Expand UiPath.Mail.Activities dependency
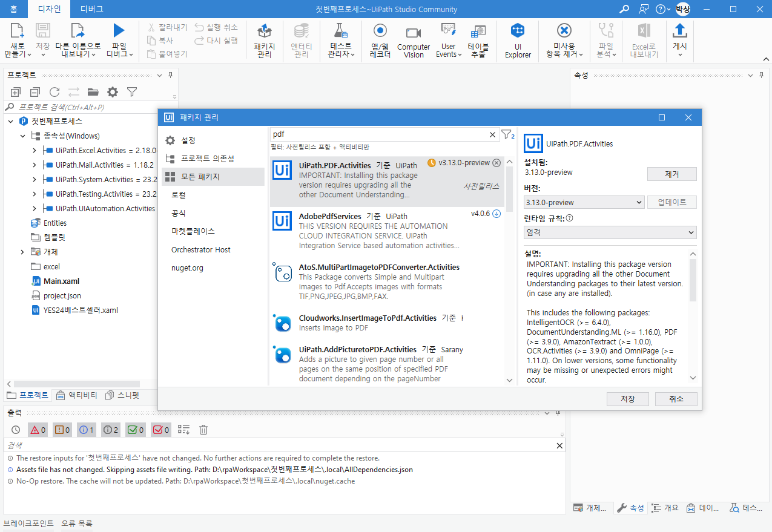772x532 pixels. tap(35, 165)
